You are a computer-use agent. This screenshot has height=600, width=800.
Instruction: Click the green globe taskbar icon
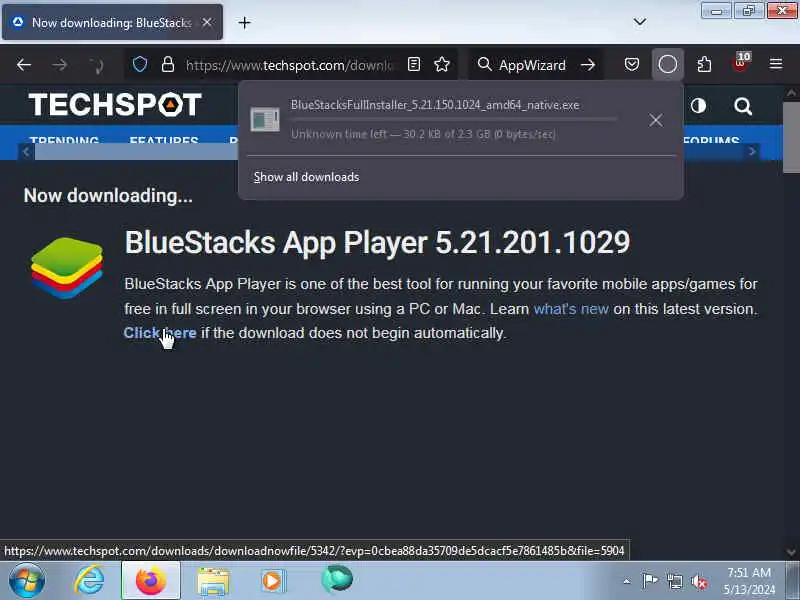(336, 580)
